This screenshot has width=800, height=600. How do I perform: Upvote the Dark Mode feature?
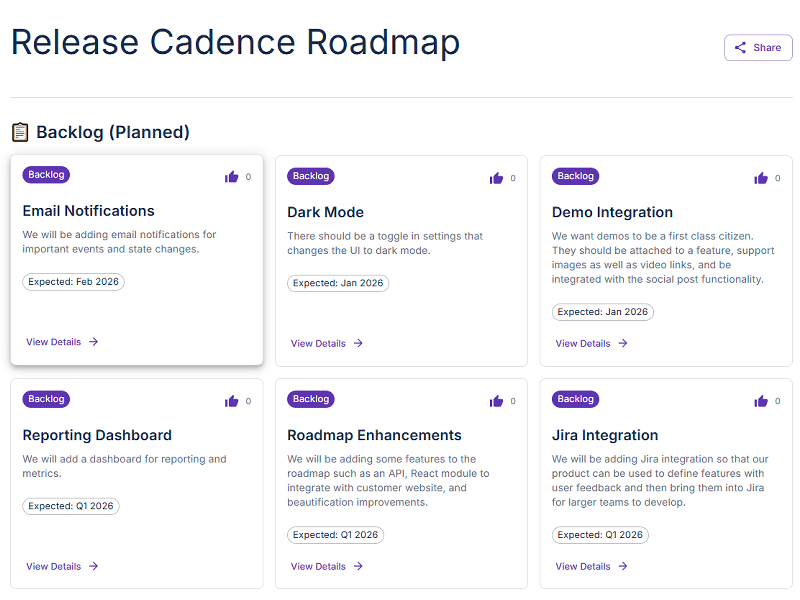[x=497, y=177]
